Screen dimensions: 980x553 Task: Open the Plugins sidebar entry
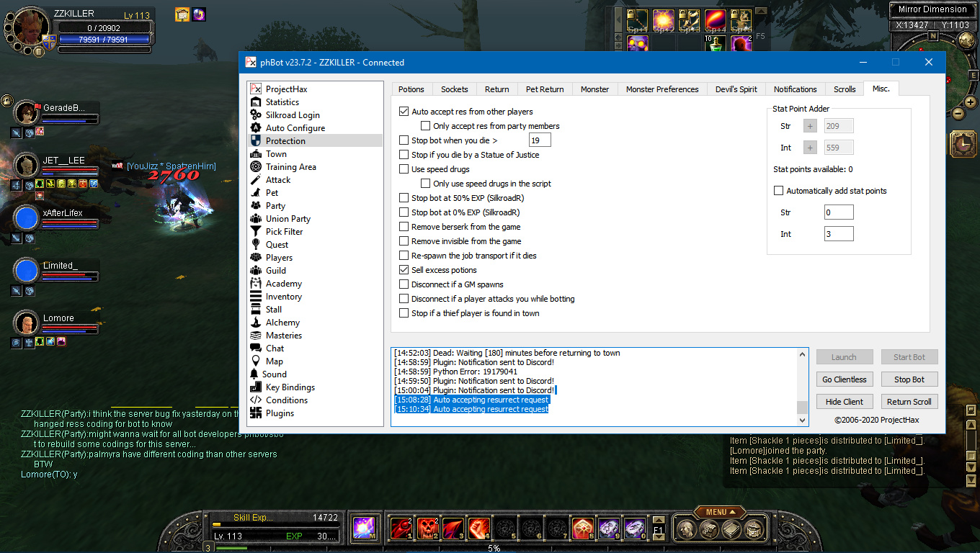[280, 413]
